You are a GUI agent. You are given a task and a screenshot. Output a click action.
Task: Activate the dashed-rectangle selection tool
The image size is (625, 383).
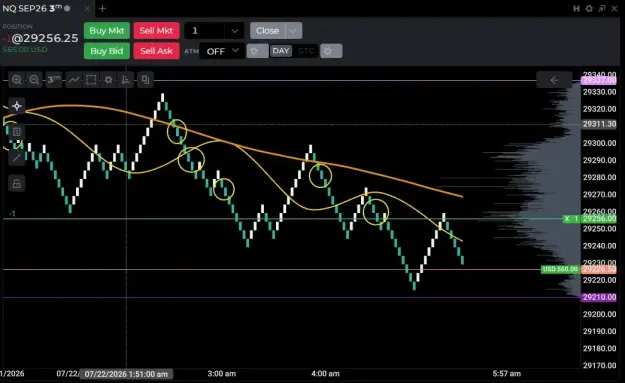tap(91, 80)
